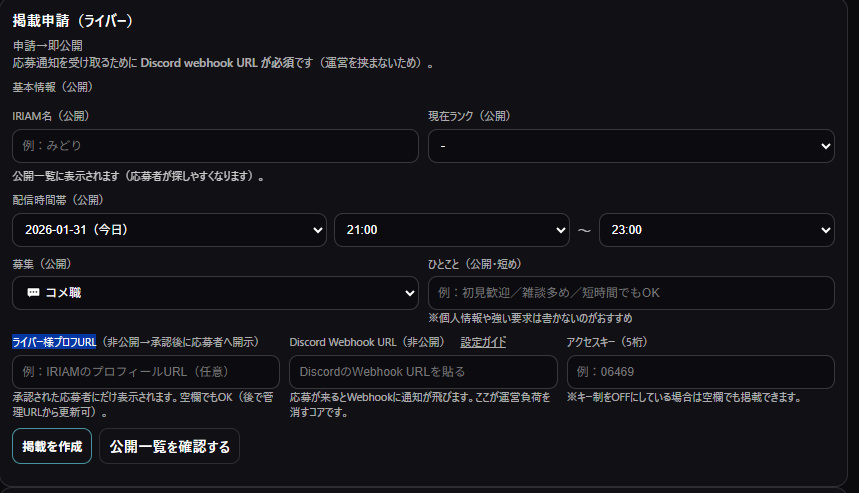Expand the 募集 dropdown set to コメ職

(x=215, y=293)
